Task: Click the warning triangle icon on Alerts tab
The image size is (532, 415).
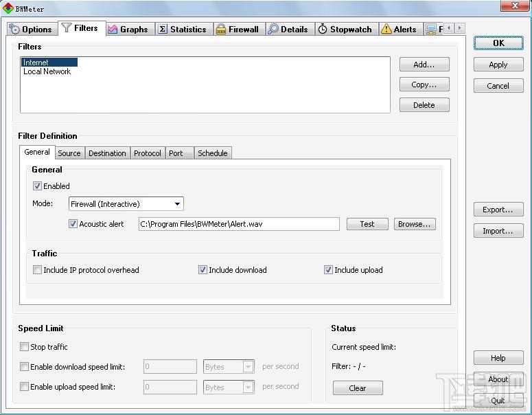Action: pyautogui.click(x=386, y=29)
